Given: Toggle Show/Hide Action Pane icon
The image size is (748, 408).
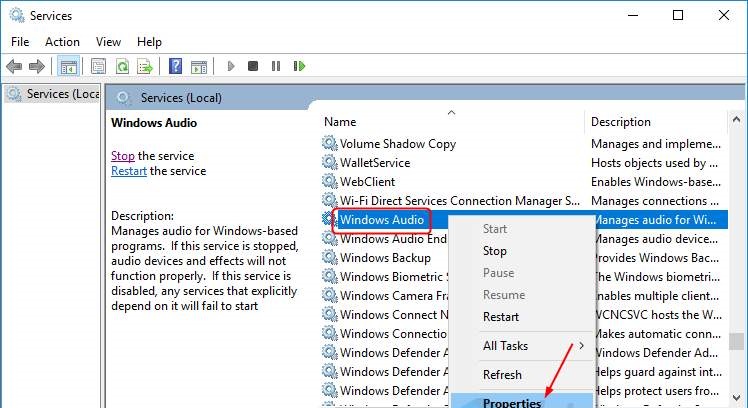Looking at the screenshot, I should [x=199, y=66].
